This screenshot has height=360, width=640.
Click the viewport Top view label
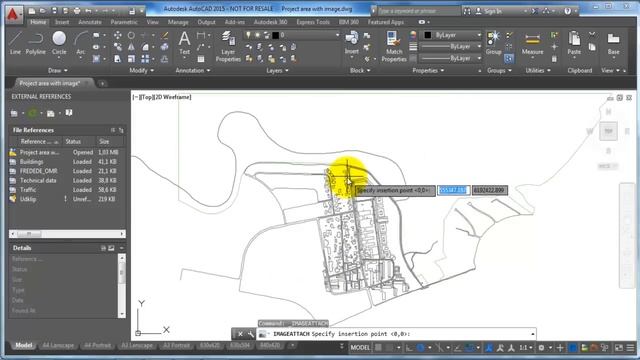tap(146, 97)
